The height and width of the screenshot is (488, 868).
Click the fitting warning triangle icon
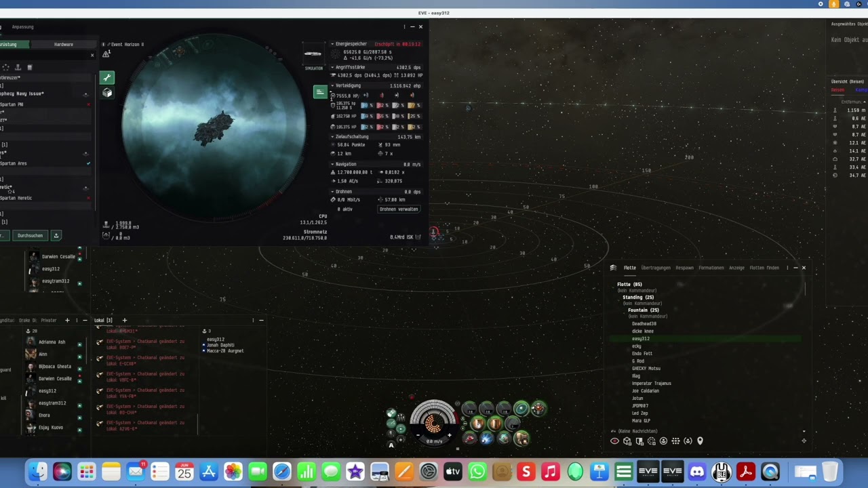(106, 54)
